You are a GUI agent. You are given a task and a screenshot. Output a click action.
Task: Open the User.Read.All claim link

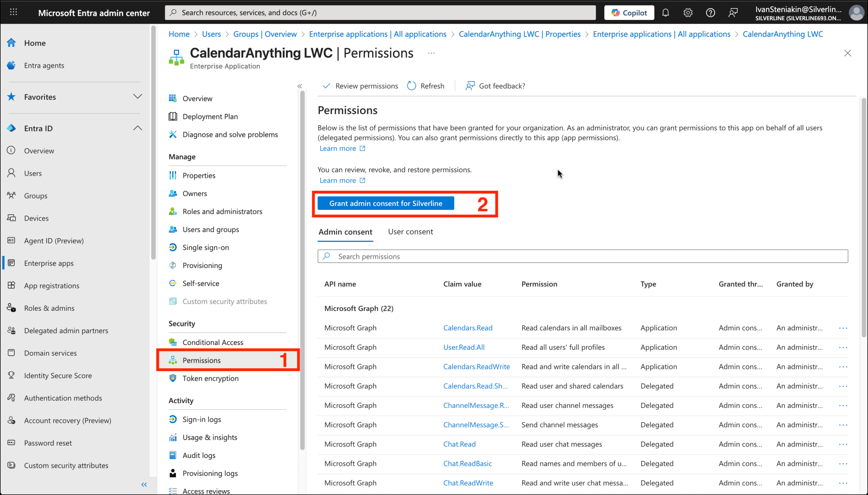tap(463, 347)
